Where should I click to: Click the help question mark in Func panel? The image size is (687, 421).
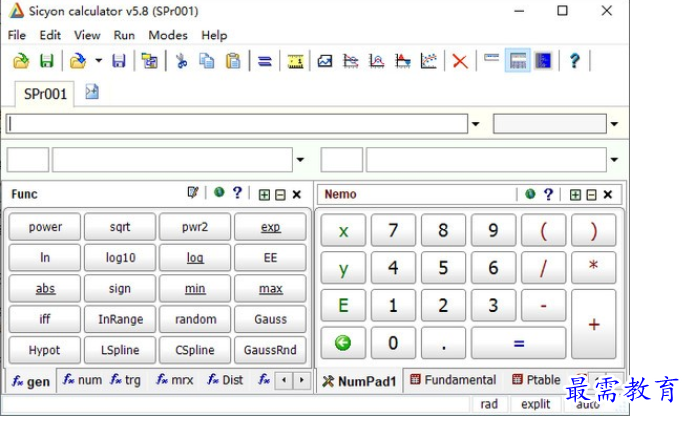(237, 193)
